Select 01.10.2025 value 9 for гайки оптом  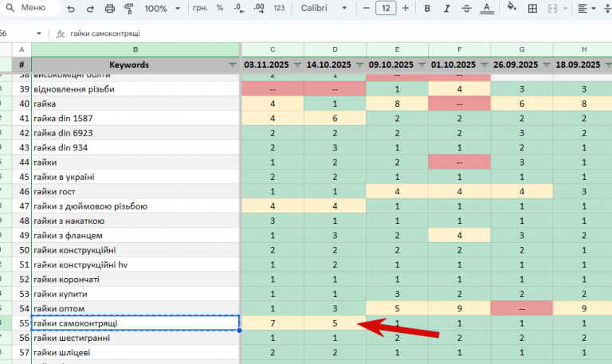[459, 308]
